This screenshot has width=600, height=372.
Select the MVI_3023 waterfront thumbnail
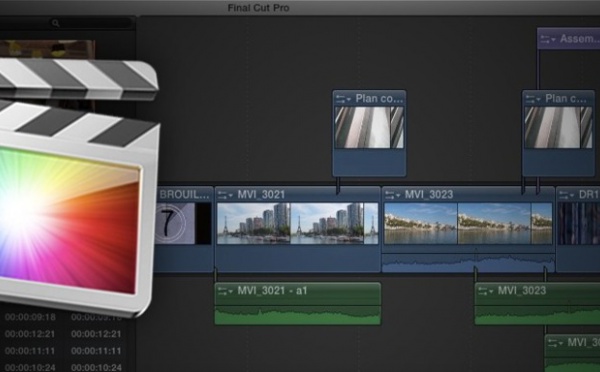[468, 224]
